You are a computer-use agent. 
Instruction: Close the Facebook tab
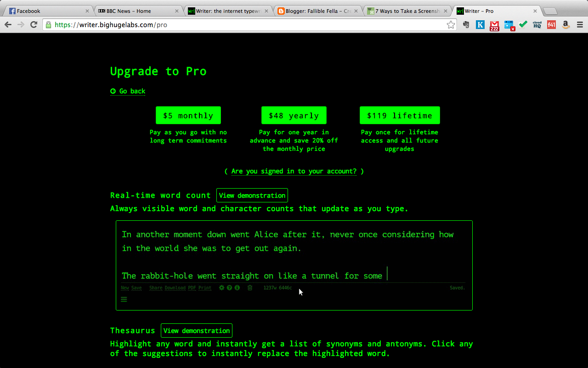coord(87,11)
